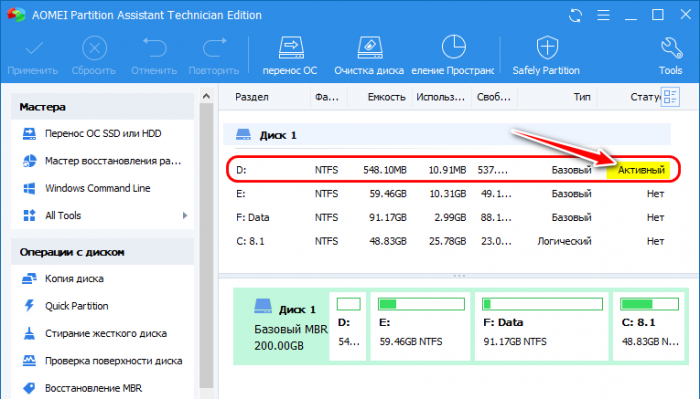Expand the All Tools submenu arrow
700x399 pixels.
coord(185,216)
